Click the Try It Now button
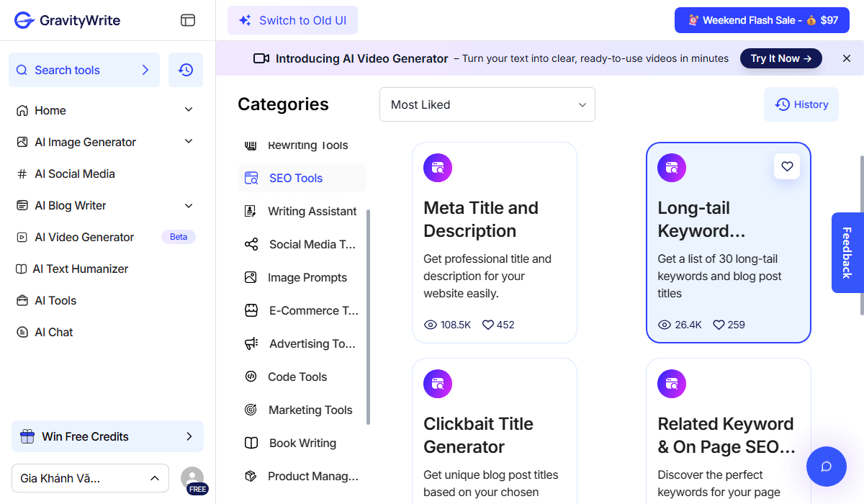The height and width of the screenshot is (504, 864). point(780,58)
